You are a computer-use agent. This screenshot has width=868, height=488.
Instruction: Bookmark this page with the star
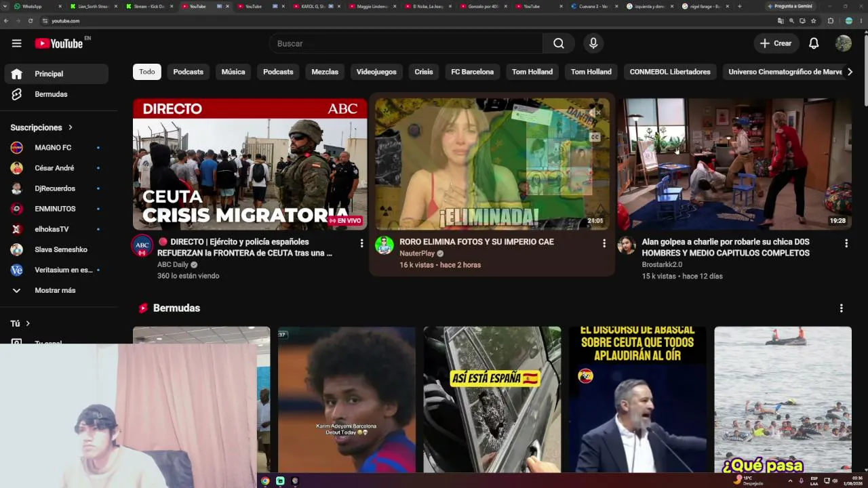point(814,21)
